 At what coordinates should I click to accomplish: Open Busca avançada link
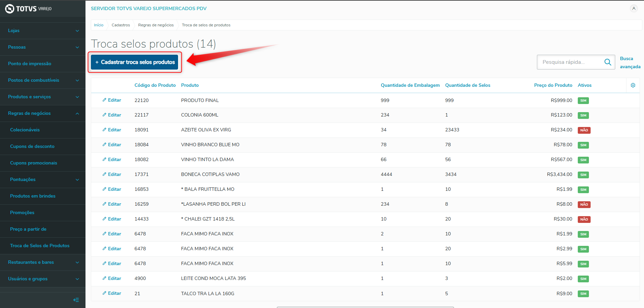630,62
